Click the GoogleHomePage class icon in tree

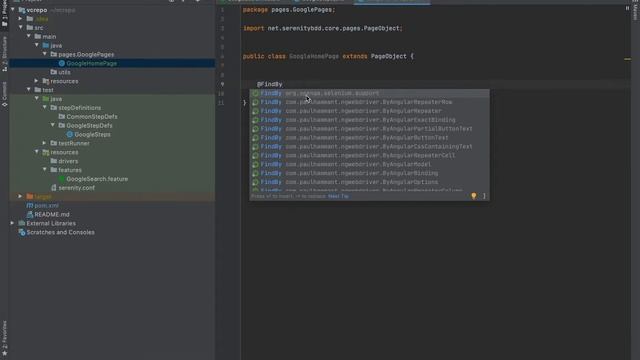pyautogui.click(x=62, y=63)
